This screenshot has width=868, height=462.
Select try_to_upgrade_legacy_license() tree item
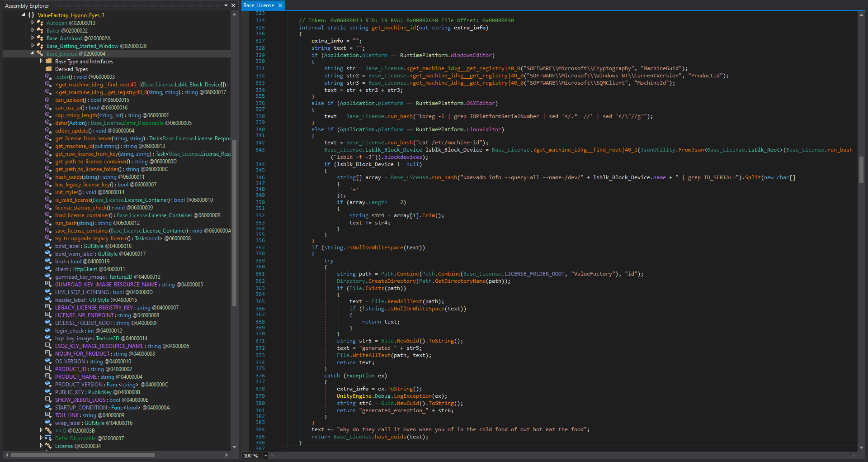[x=123, y=238]
